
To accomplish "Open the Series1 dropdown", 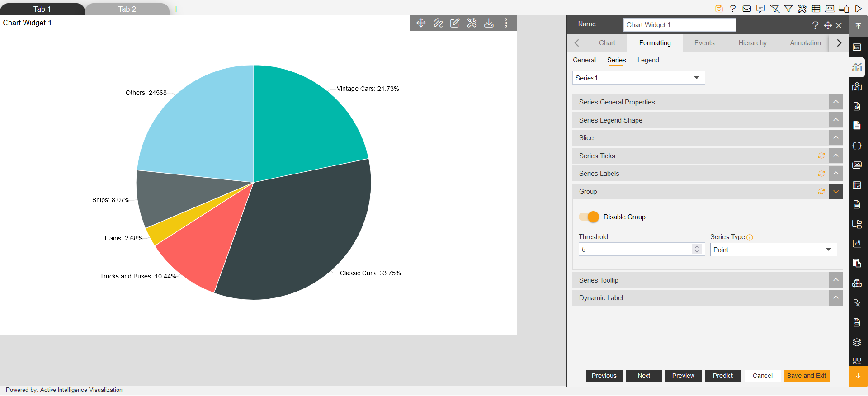I will pyautogui.click(x=638, y=78).
